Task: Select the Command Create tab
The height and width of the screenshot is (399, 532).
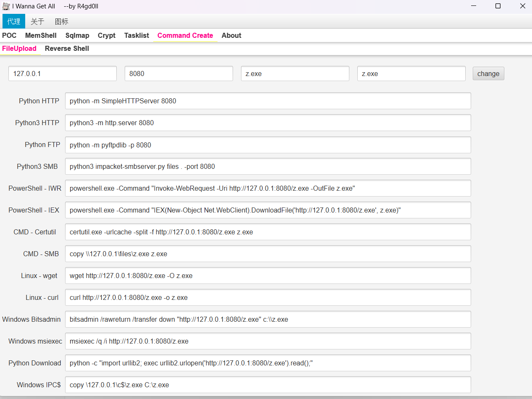Action: pos(185,35)
